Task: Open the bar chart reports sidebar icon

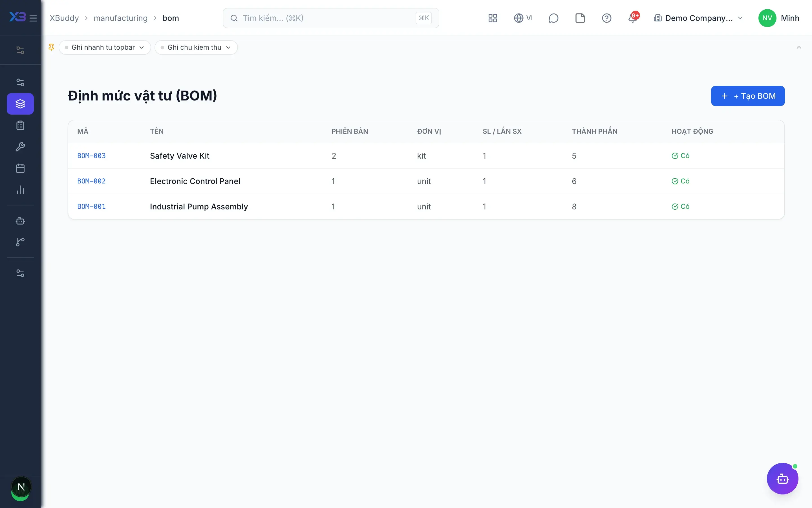Action: click(x=20, y=190)
